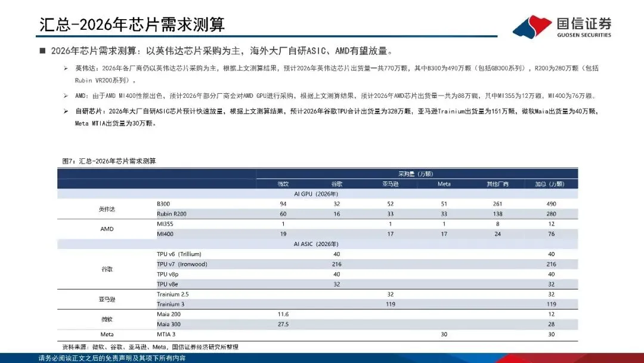Click the MI400 total '76'
This screenshot has width=644, height=363.
551,234
